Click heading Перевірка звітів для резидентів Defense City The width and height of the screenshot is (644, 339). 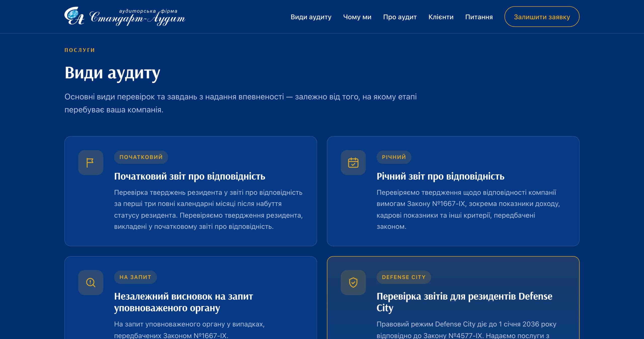[464, 302]
